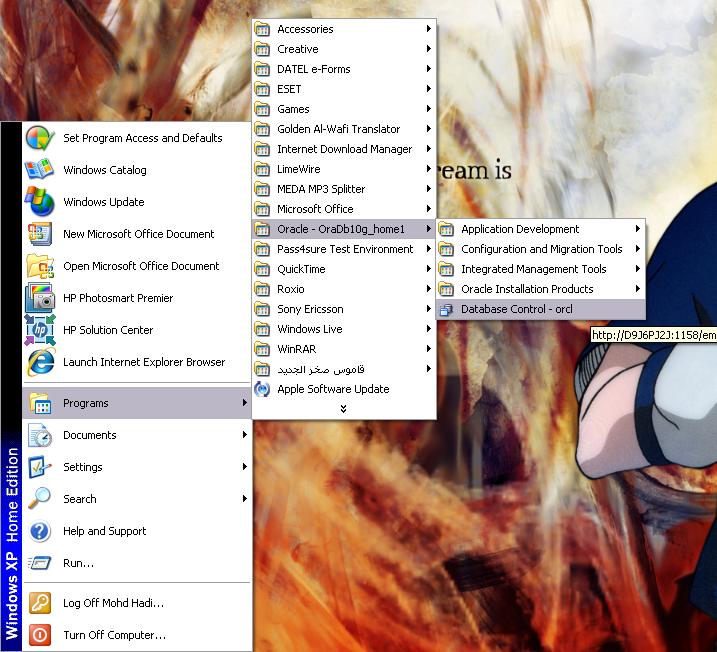Click the Set Program Access and Defaults icon

(x=40, y=138)
